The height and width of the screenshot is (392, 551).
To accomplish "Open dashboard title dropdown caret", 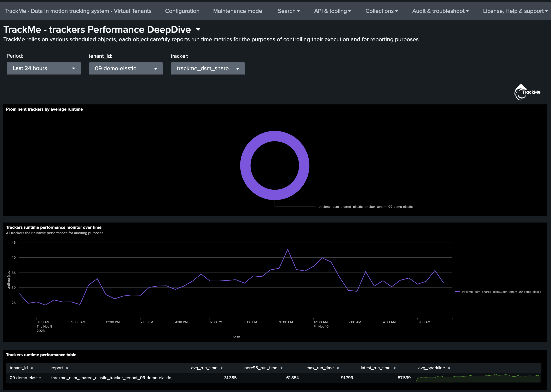I will 198,29.
